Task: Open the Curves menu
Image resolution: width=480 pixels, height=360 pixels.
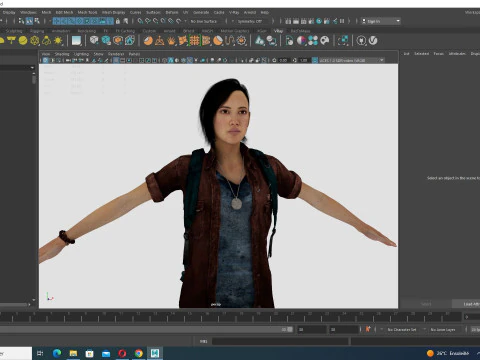Action: coord(135,12)
